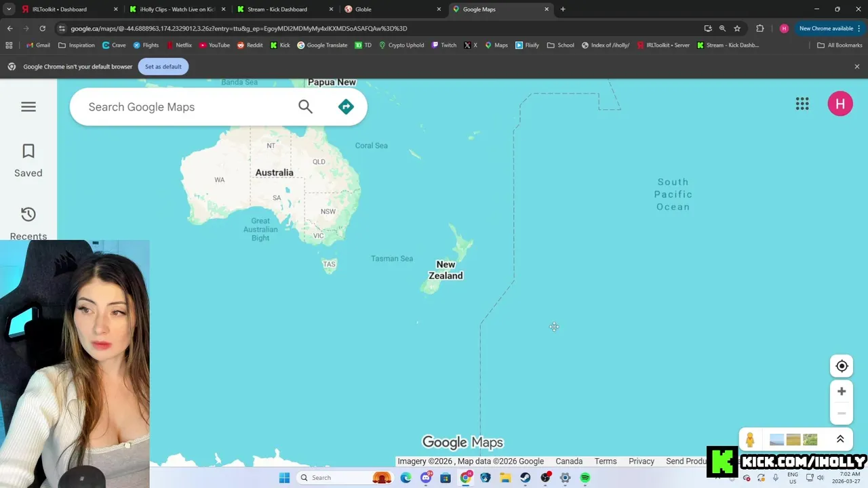Screen dimensions: 868x488
Task: Dismiss the default browser notification bar
Action: point(857,66)
